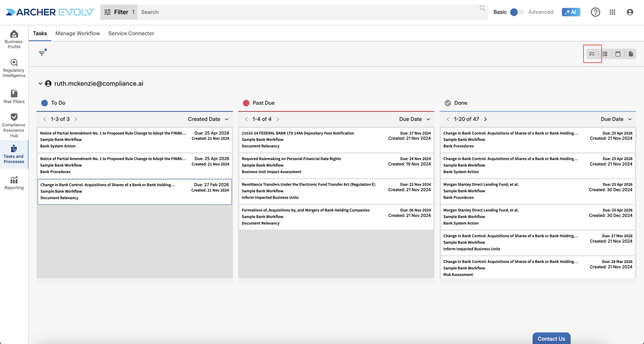Select the kanban checklist view icon
Image resolution: width=644 pixels, height=344 pixels.
pyautogui.click(x=592, y=54)
